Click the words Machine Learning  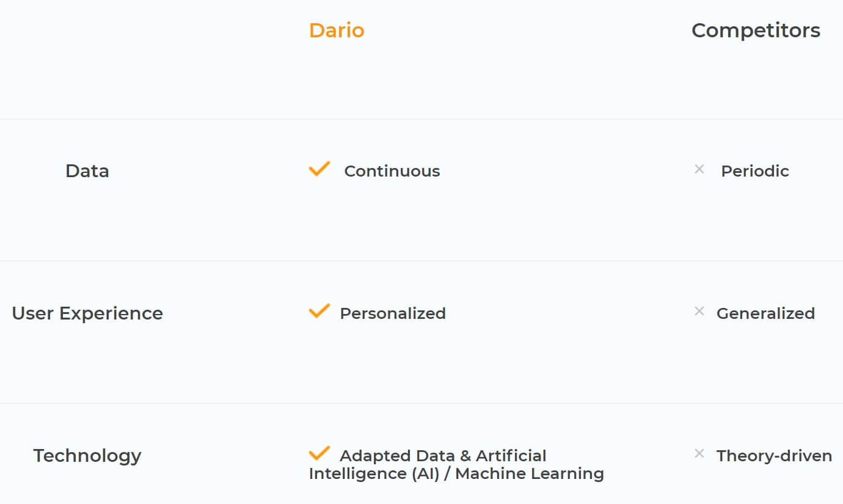pyautogui.click(x=530, y=473)
